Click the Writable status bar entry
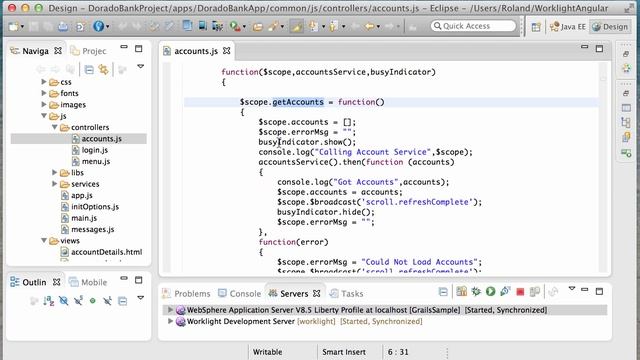This screenshot has height=360, width=640. coord(267,352)
